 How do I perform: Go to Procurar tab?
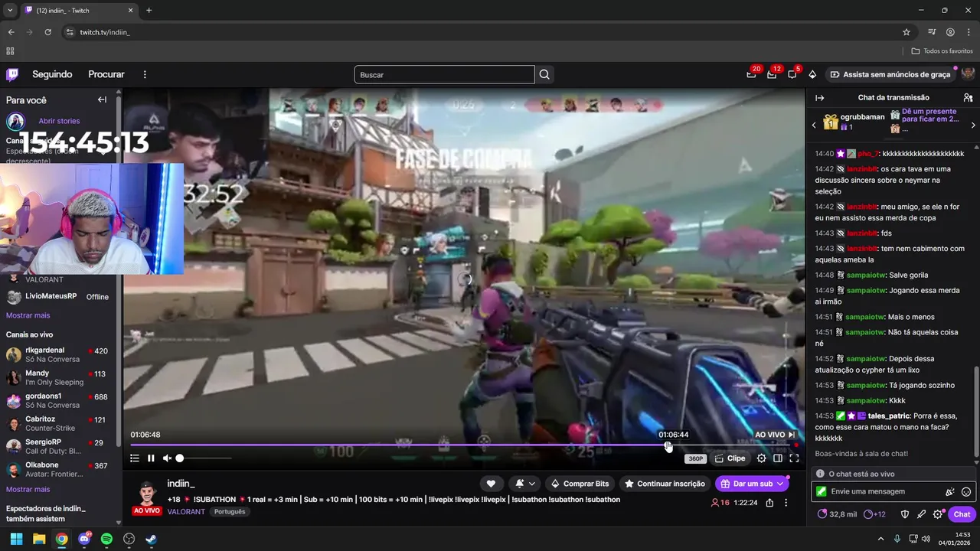coord(106,74)
